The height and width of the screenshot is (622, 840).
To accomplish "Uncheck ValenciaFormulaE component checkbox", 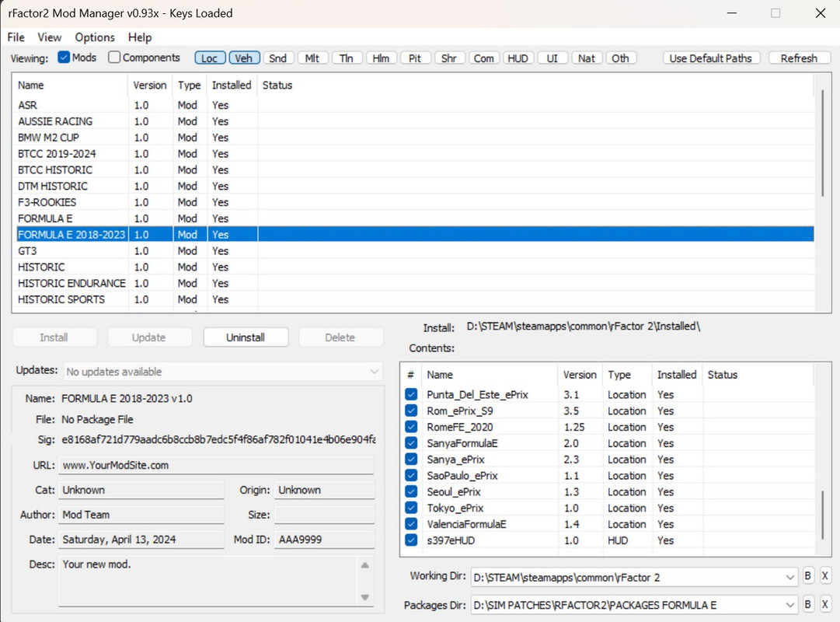I will 411,524.
